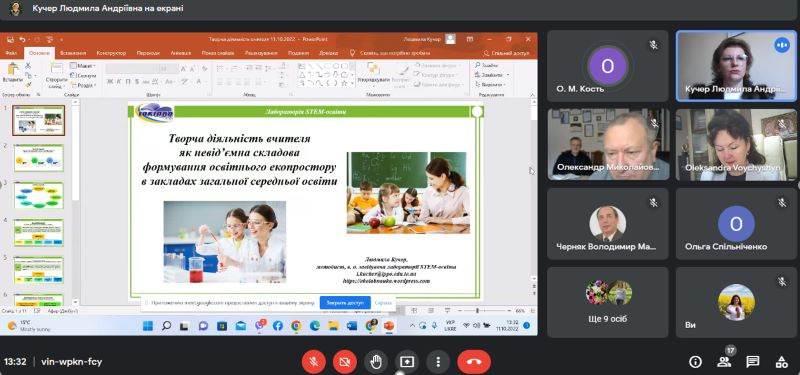Adjust the PowerPoint zoom slider
Screen dimensions: 800x375
point(477,310)
